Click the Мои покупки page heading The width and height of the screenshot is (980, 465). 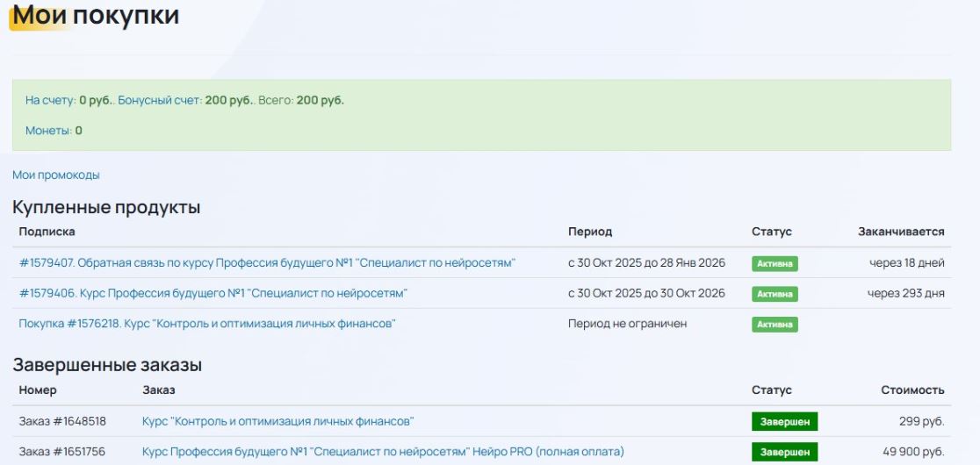96,15
